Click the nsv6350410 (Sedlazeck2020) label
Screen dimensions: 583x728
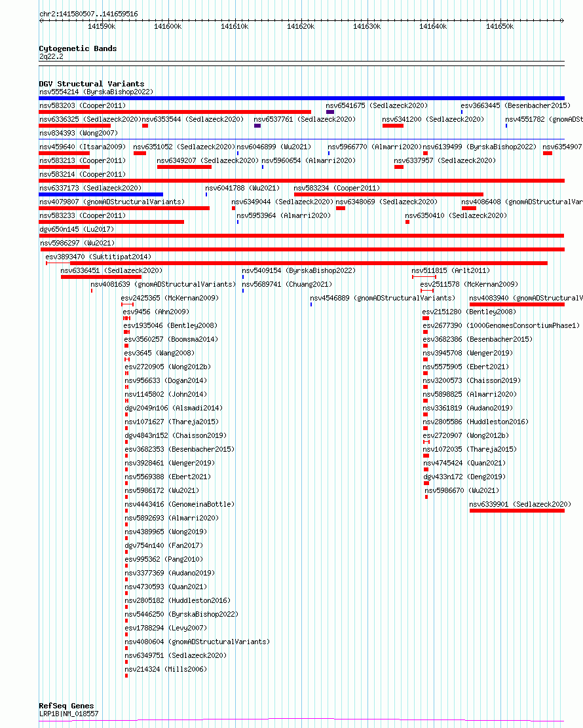click(x=456, y=215)
